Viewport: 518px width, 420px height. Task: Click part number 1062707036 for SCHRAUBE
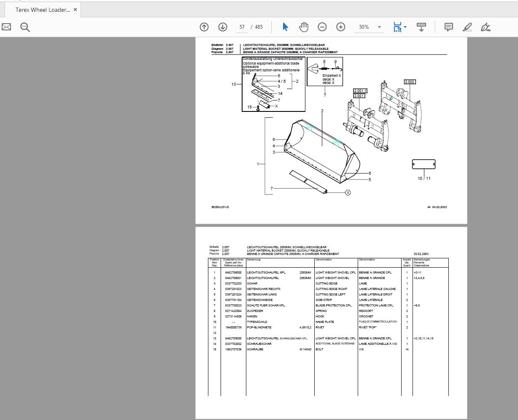233,350
